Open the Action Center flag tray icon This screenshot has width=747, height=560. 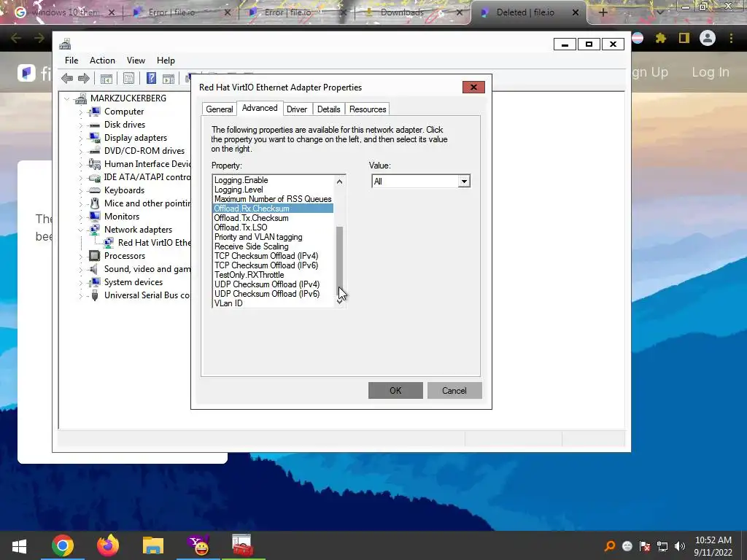coord(645,546)
